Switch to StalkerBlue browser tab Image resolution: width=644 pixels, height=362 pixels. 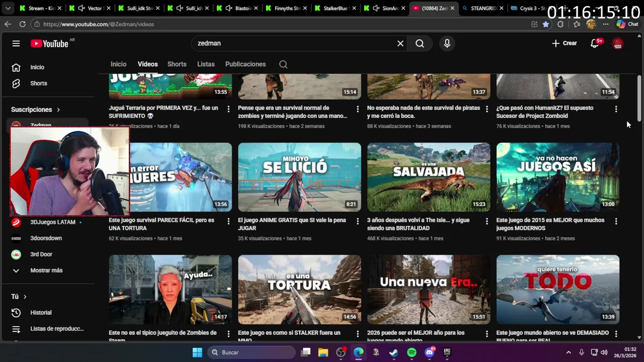[335, 9]
